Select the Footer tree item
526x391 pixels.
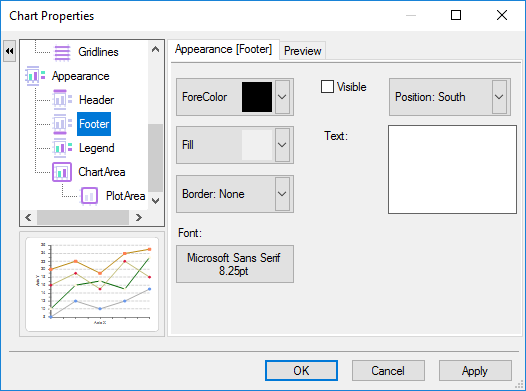(x=94, y=124)
